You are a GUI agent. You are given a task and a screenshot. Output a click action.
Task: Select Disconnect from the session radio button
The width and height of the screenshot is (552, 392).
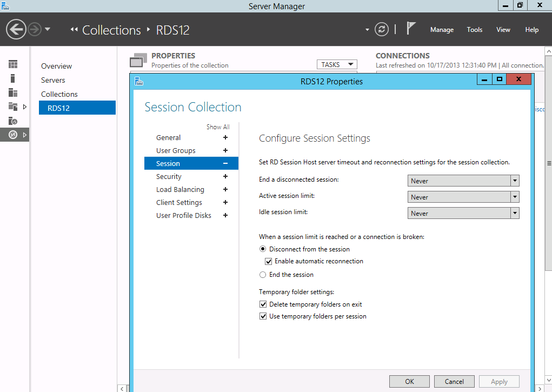[263, 249]
